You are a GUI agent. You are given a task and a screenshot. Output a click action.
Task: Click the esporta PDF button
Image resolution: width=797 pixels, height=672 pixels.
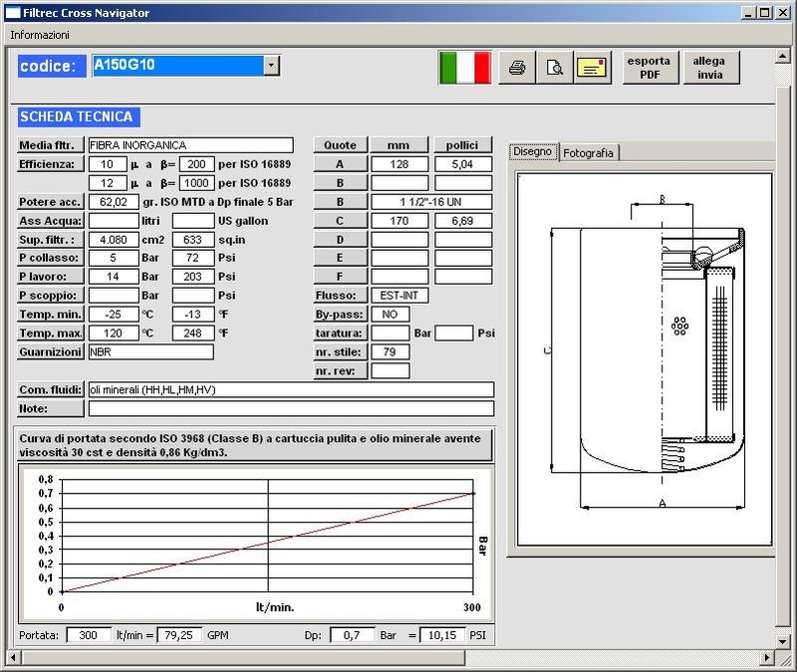point(650,67)
